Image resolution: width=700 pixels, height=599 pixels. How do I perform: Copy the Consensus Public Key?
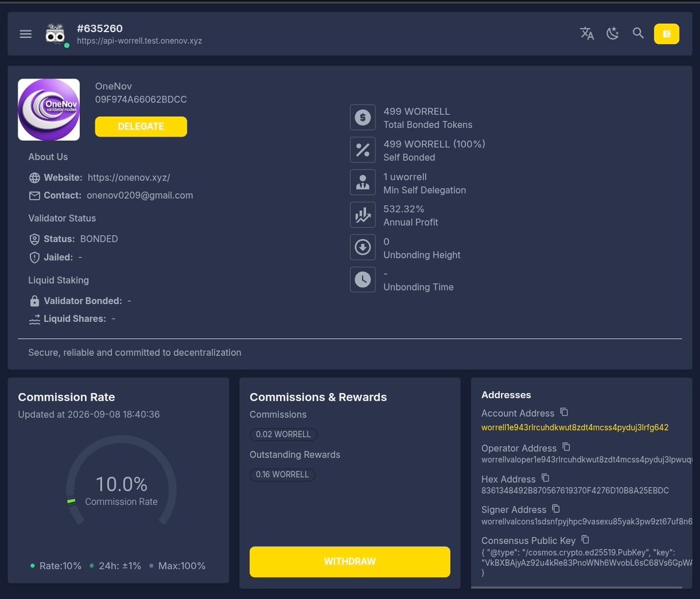(x=585, y=540)
